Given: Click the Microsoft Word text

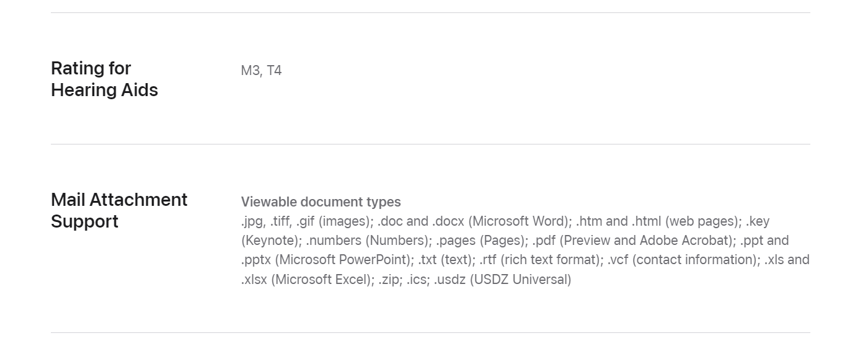Looking at the screenshot, I should click(520, 221).
